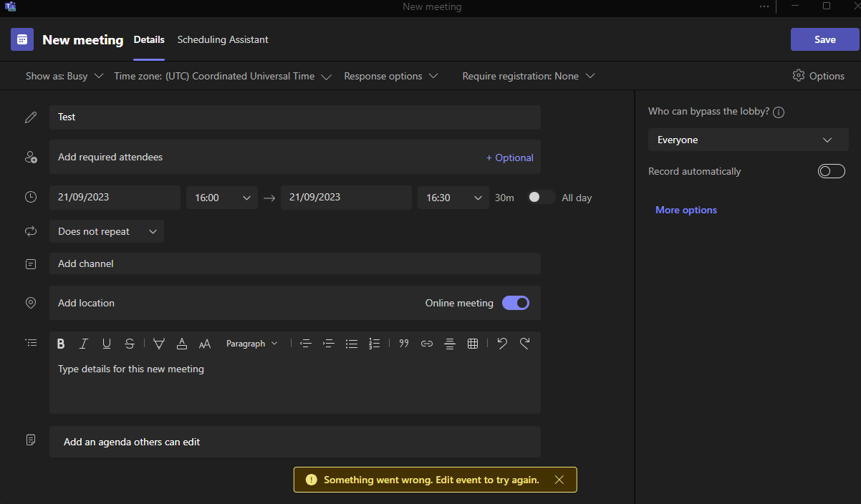This screenshot has width=861, height=504.
Task: Insert a quote block
Action: 404,344
